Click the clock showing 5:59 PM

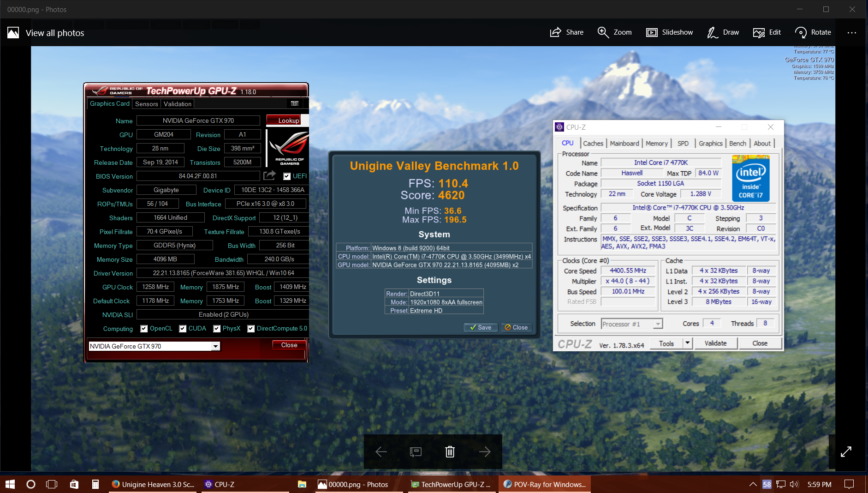(819, 484)
